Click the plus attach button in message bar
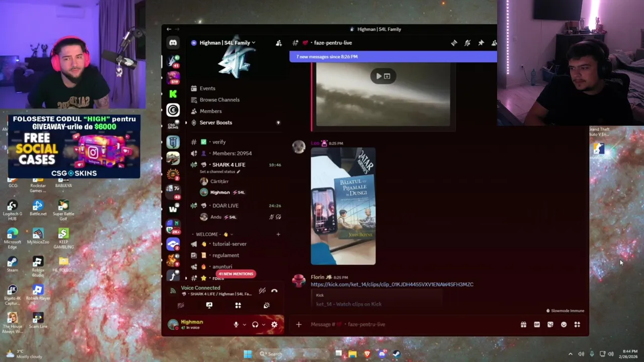The width and height of the screenshot is (644, 362). tap(298, 325)
